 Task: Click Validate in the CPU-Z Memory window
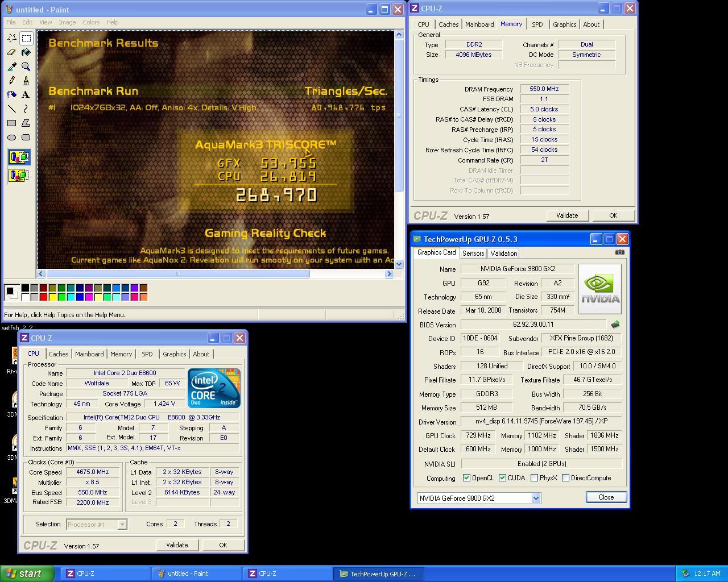[x=567, y=215]
